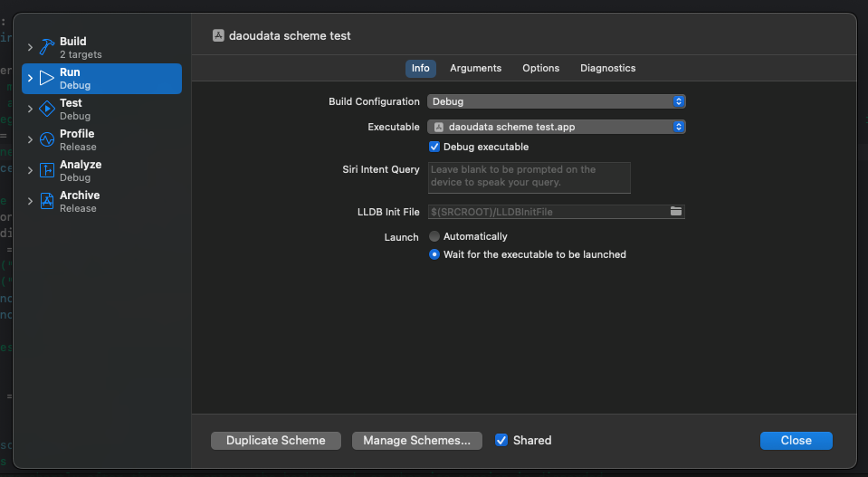Toggle the Debug executable checkbox

(x=434, y=147)
